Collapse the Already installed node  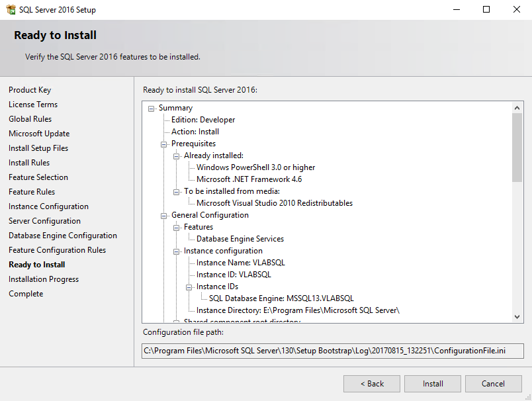pos(176,156)
